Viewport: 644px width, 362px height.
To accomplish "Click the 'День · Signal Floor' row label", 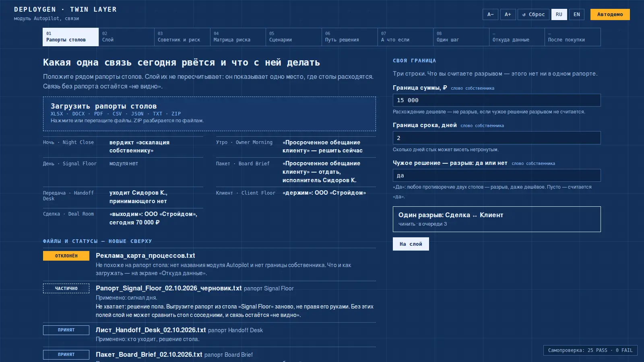I will (70, 164).
